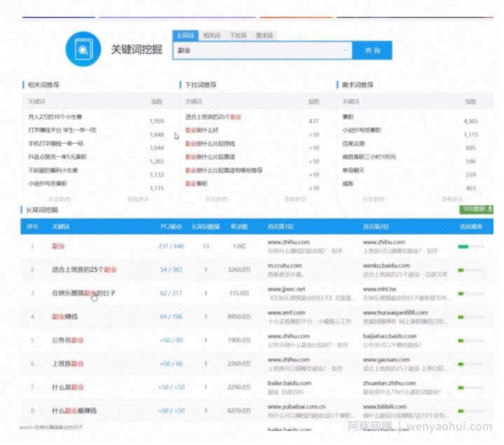Open related keyword 不起眼的暴利小生意
The width and height of the screenshot is (504, 445).
(x=53, y=170)
